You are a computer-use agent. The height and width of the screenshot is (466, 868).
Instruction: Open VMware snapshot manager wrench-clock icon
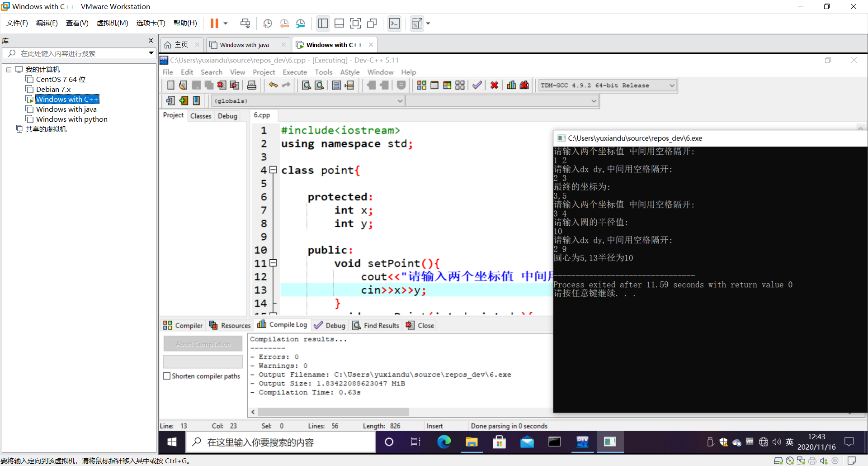301,23
